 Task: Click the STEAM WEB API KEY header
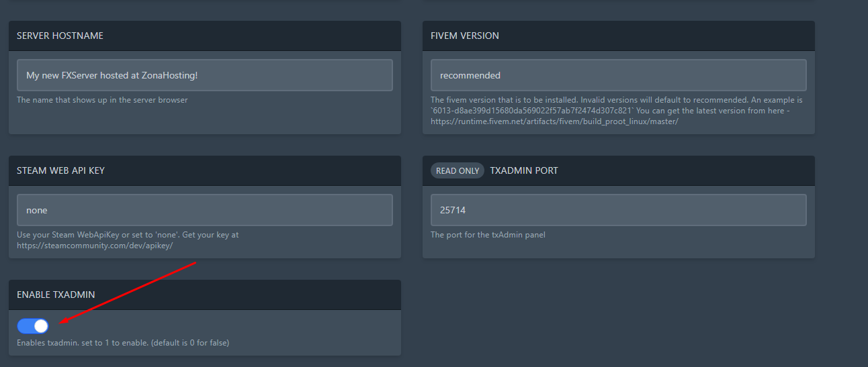click(60, 170)
